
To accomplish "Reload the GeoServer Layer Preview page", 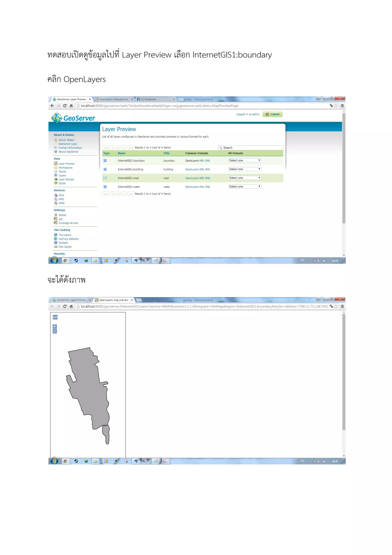I will 65,106.
